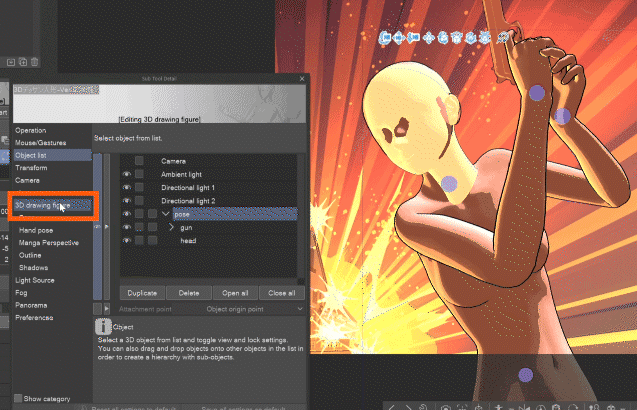This screenshot has width=637, height=410.
Task: Select the Ambient light row
Action: click(208, 174)
